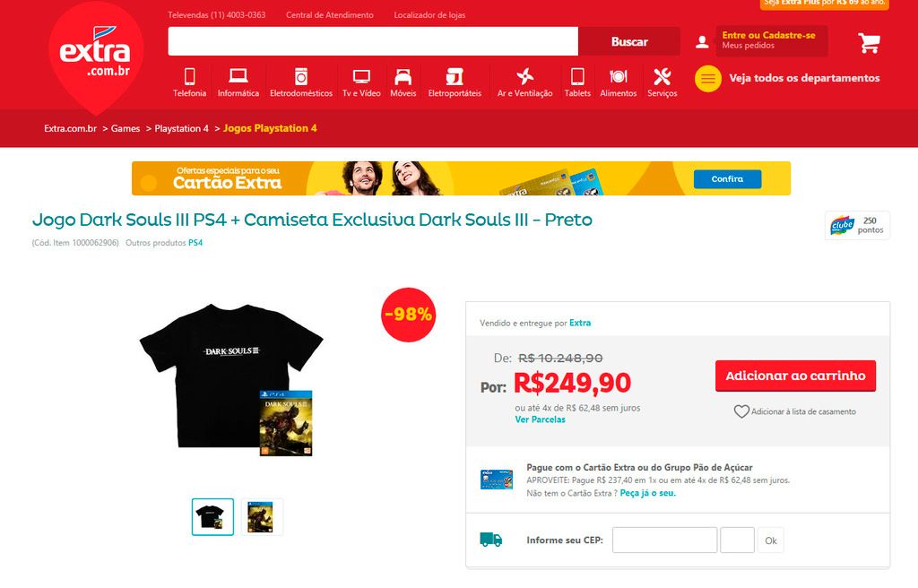Expand Ver Parcelas installment options

541,419
